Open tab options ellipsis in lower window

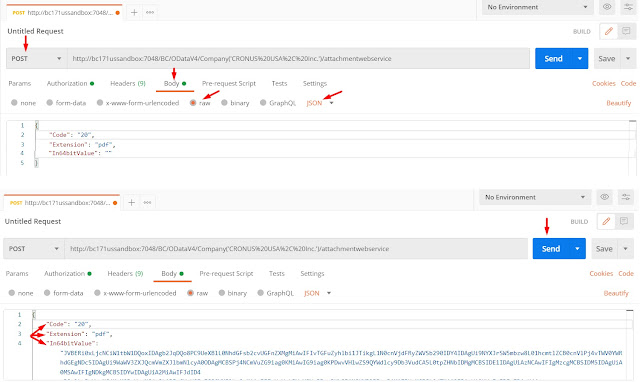coord(147,202)
